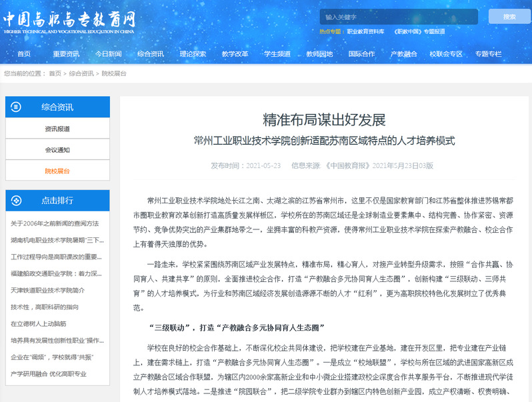Select 院校展台 in the sidebar menu
The height and width of the screenshot is (402, 532).
click(x=57, y=171)
